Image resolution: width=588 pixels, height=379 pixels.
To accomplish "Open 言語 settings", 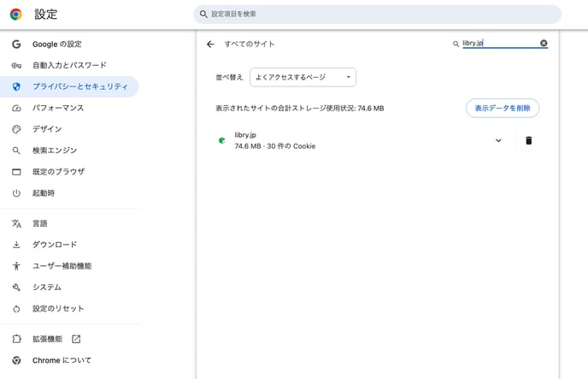I will (40, 223).
